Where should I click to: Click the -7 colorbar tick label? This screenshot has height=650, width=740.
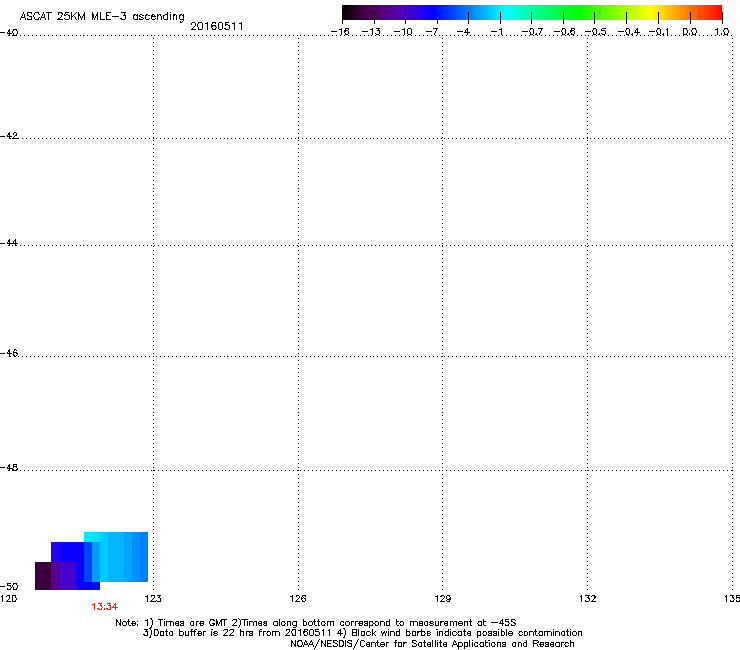tap(432, 32)
